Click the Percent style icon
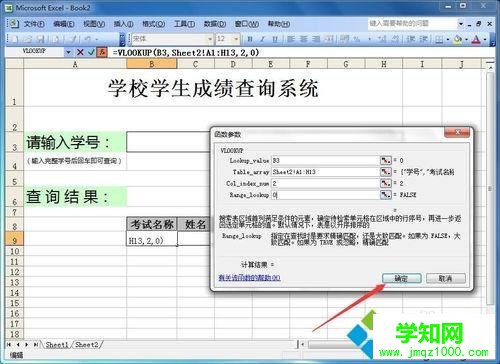This screenshot has height=364, width=500. [x=357, y=39]
